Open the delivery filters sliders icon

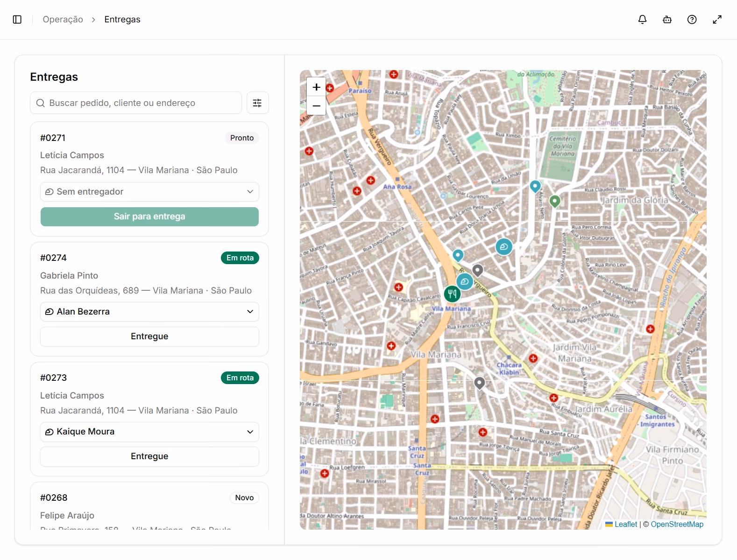click(x=257, y=103)
